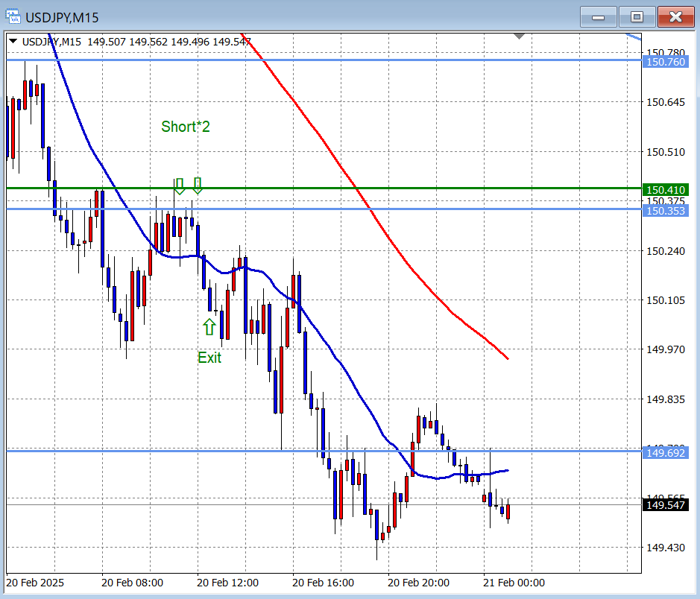The image size is (700, 599).
Task: Click the 21 Feb 00:00 time axis label
Action: pos(514,583)
